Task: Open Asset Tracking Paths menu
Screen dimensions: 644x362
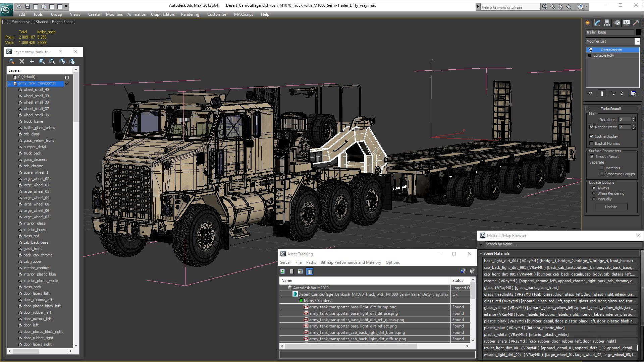Action: tap(311, 262)
